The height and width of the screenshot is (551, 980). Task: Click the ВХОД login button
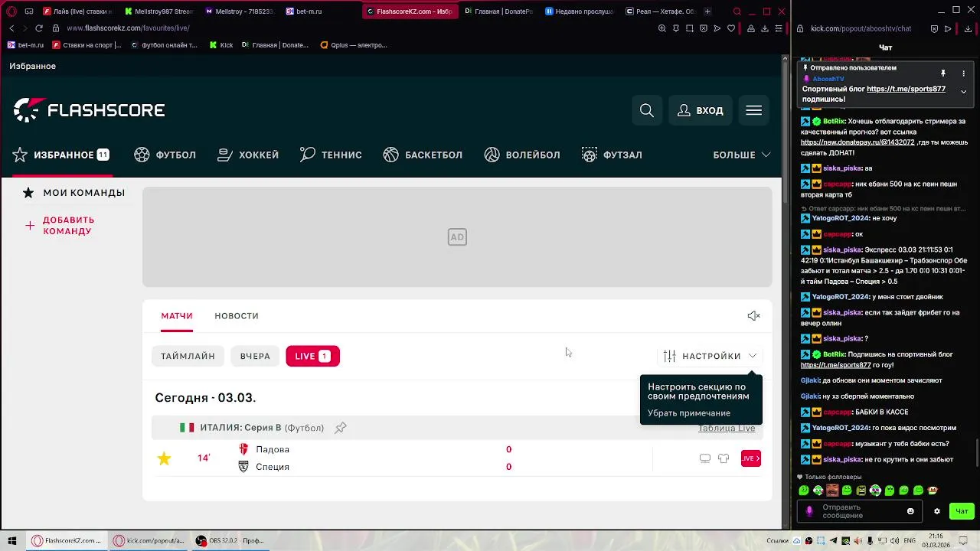click(701, 111)
